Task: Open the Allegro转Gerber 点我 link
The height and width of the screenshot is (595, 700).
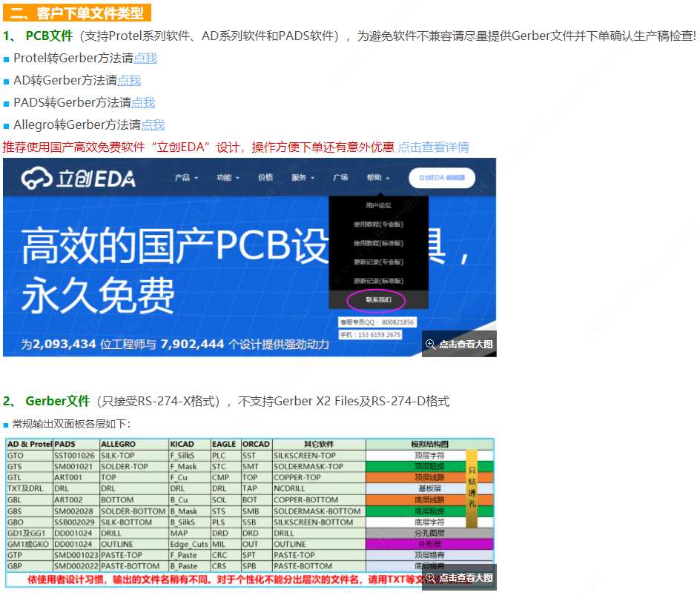Action: 153,124
